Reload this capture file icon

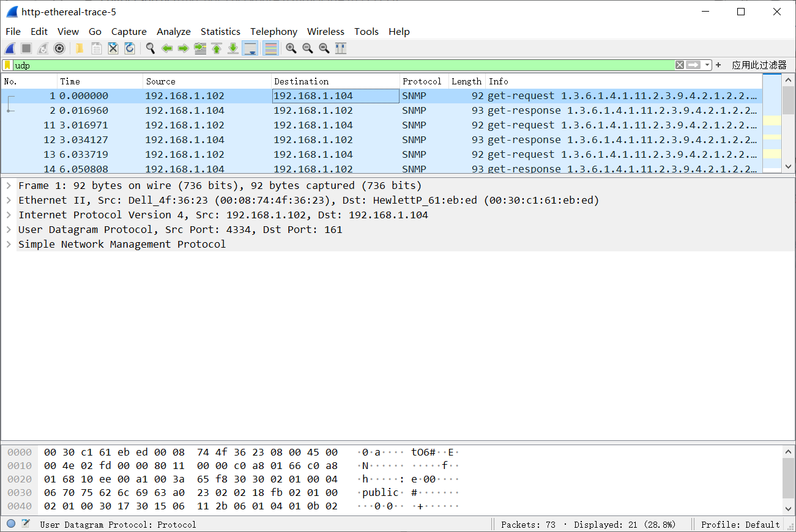(130, 48)
